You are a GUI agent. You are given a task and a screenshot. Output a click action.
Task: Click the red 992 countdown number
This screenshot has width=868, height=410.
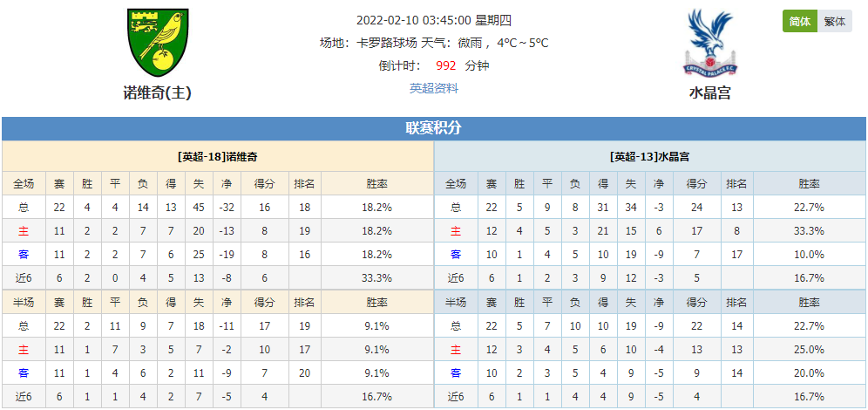coord(445,65)
